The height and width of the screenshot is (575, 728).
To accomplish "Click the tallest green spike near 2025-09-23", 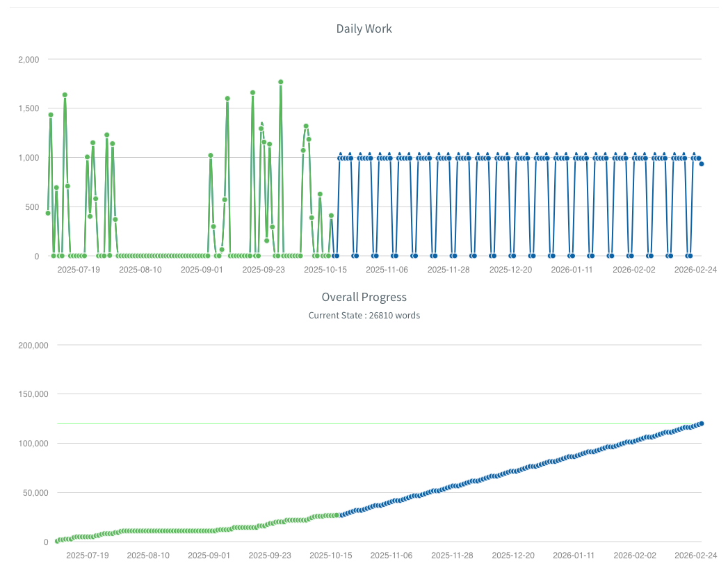I will (x=281, y=81).
